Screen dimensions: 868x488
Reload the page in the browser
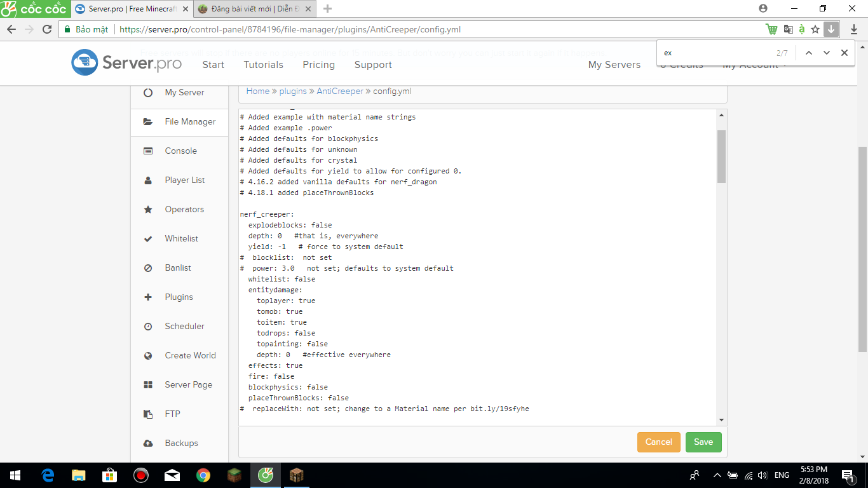click(x=46, y=29)
